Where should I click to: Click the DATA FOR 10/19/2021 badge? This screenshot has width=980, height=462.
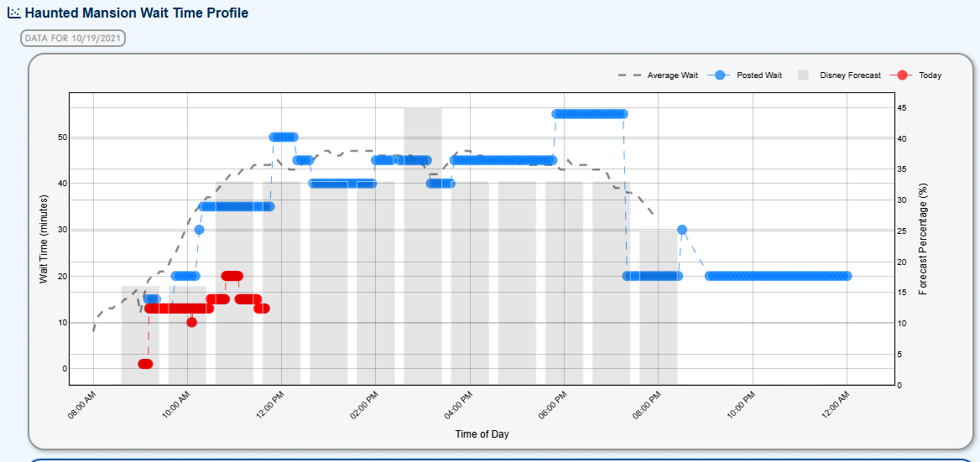73,38
